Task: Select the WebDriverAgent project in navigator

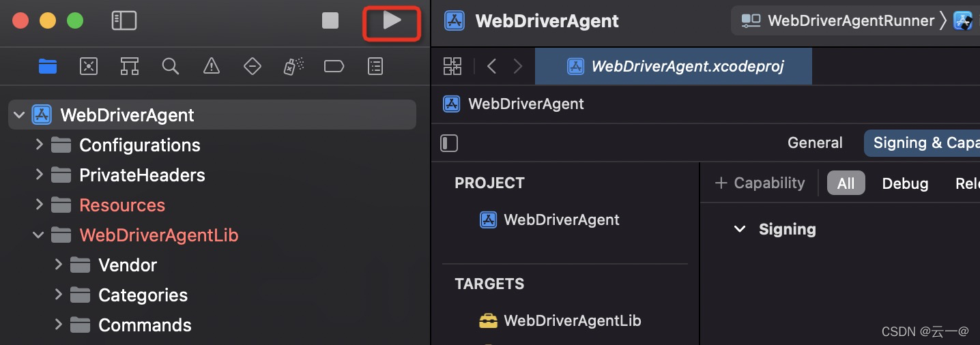Action: click(212, 115)
